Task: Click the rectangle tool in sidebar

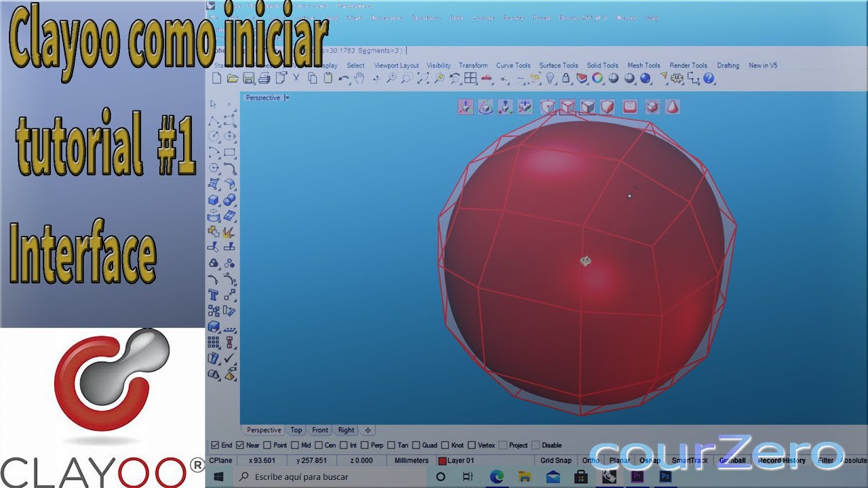Action: point(229,152)
